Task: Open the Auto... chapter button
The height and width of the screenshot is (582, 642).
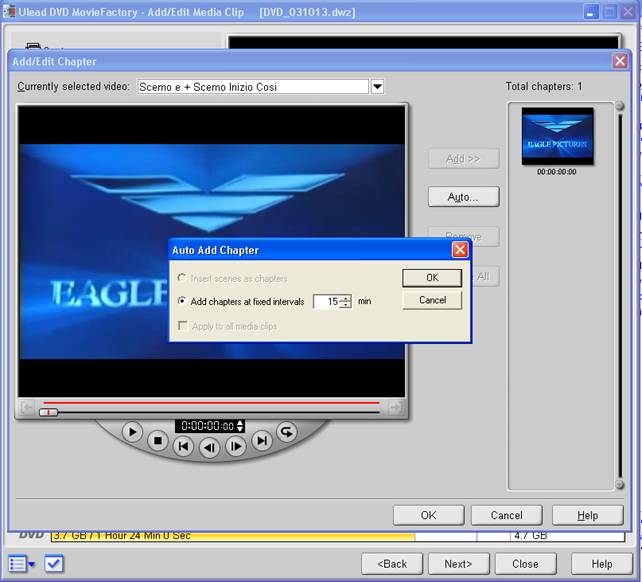Action: [463, 197]
